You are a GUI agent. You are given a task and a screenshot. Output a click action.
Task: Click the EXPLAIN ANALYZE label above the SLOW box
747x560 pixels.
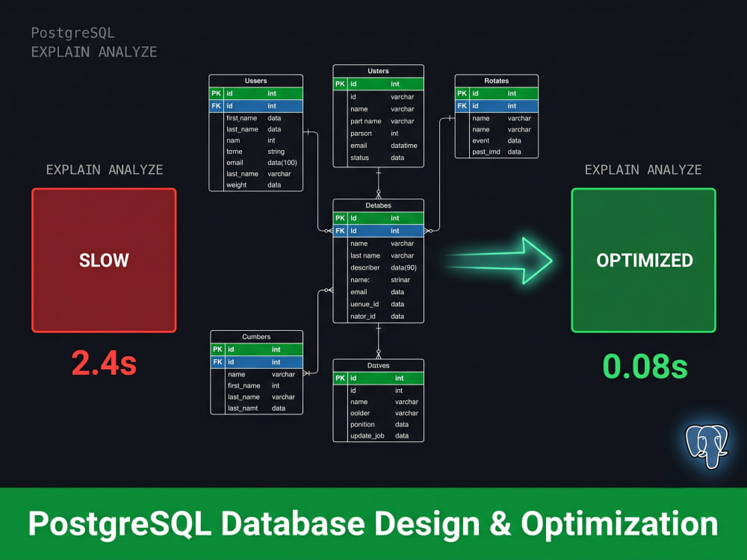pos(105,170)
